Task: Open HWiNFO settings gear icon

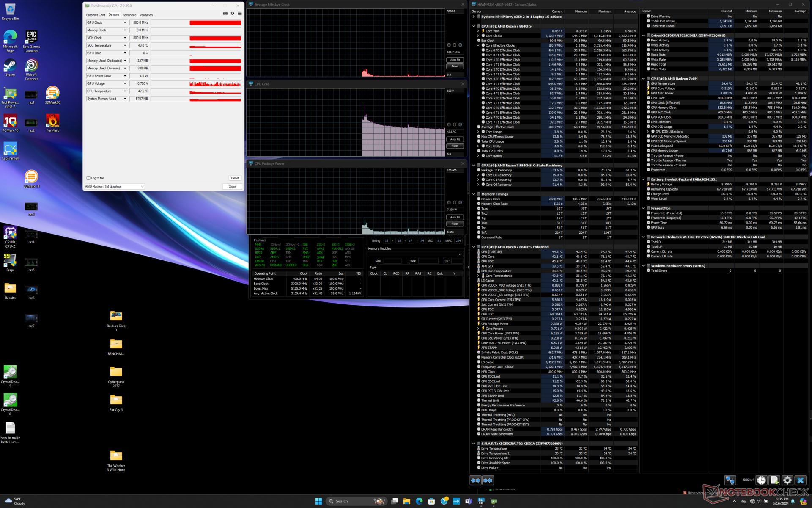Action: coord(787,480)
